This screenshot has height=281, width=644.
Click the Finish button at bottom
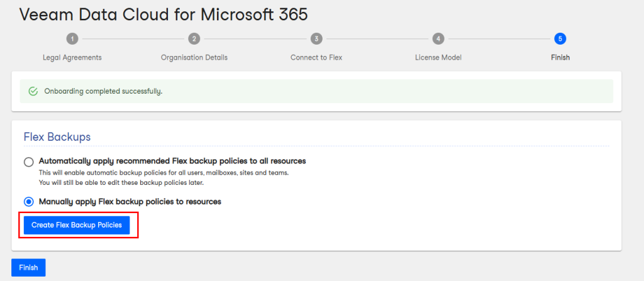(x=28, y=267)
